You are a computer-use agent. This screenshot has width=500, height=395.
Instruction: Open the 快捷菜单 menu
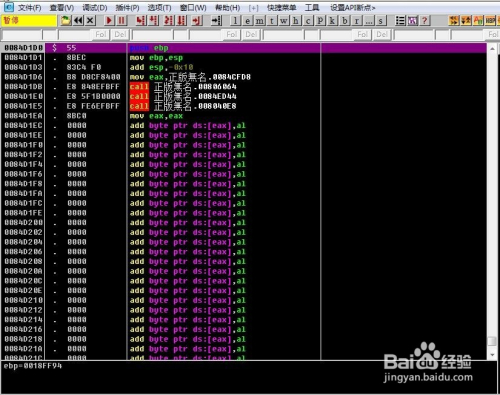pyautogui.click(x=281, y=7)
